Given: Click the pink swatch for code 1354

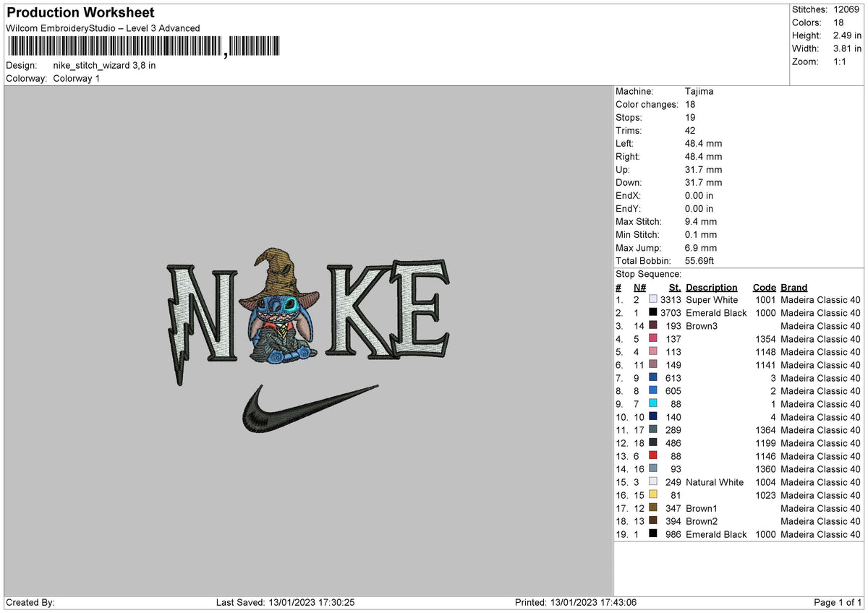Looking at the screenshot, I should tap(653, 338).
